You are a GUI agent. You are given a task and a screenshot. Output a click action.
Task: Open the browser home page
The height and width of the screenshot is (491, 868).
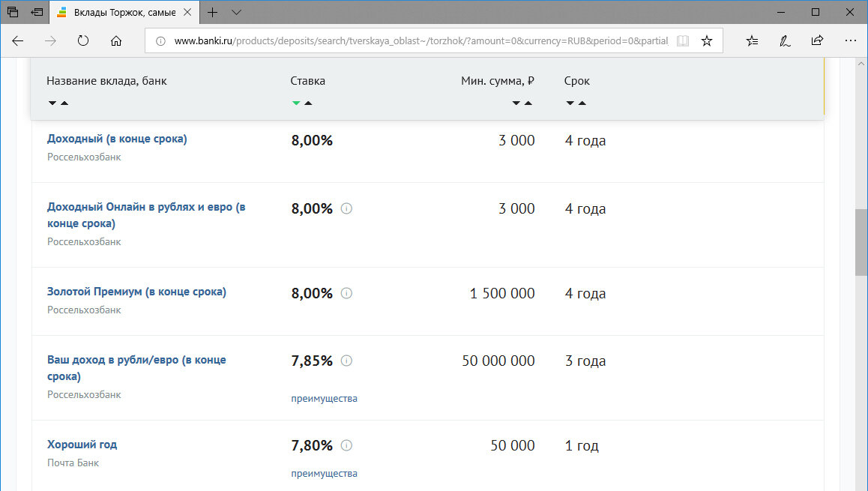(115, 40)
